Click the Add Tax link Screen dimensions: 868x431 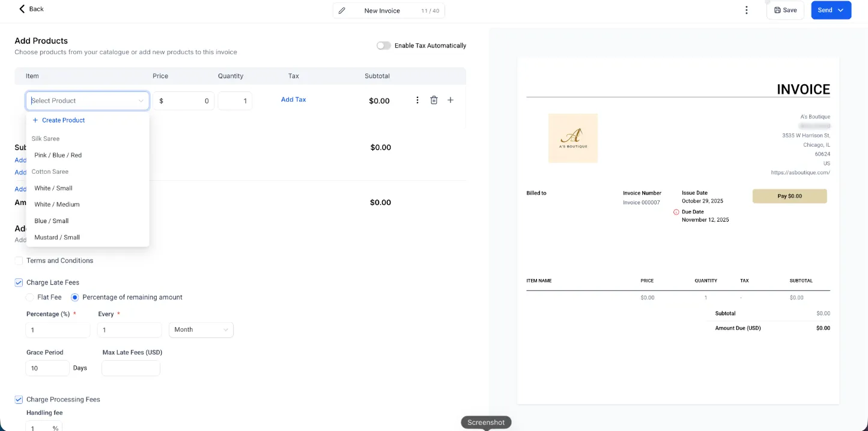294,100
